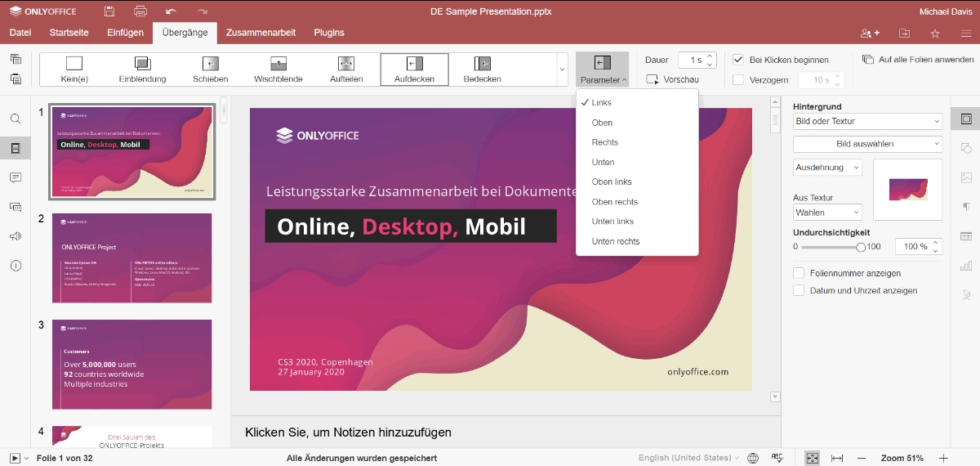
Task: Toggle spell checking in status bar
Action: tap(777, 458)
